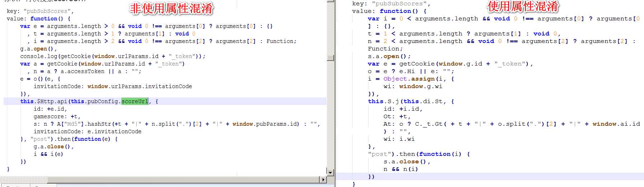Click the 'var e = getCookie(window.g.id' line

click(x=450, y=64)
